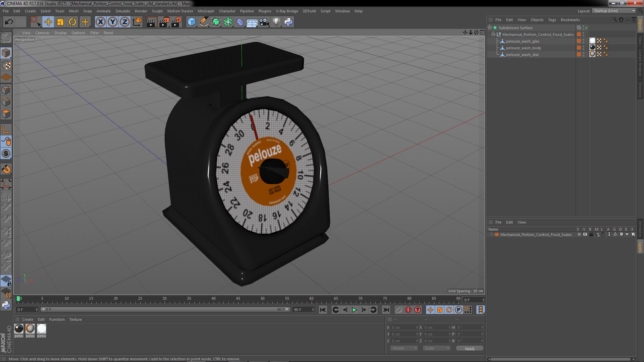Screen dimensions: 644x362
Task: Select Texture mode in left sidebar
Action: (6, 65)
